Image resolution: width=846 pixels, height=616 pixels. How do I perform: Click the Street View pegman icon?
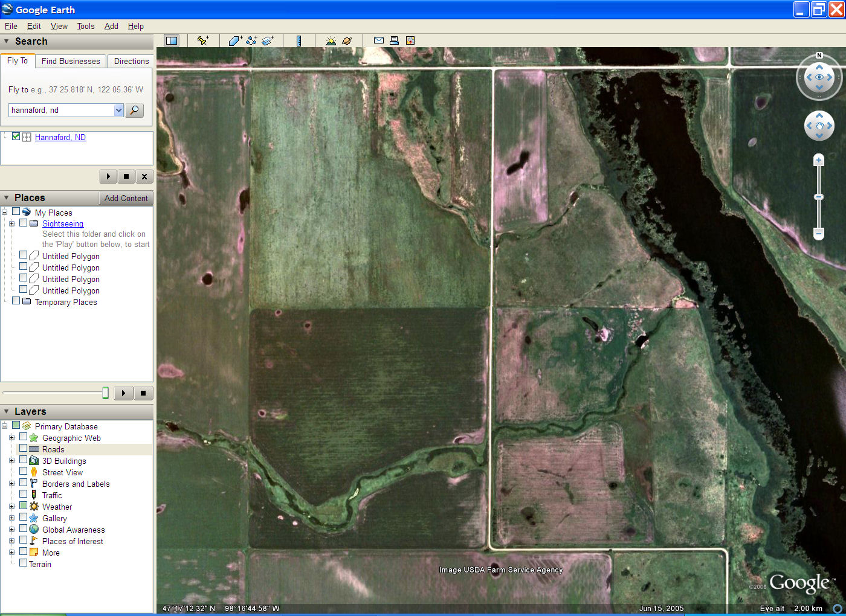34,472
